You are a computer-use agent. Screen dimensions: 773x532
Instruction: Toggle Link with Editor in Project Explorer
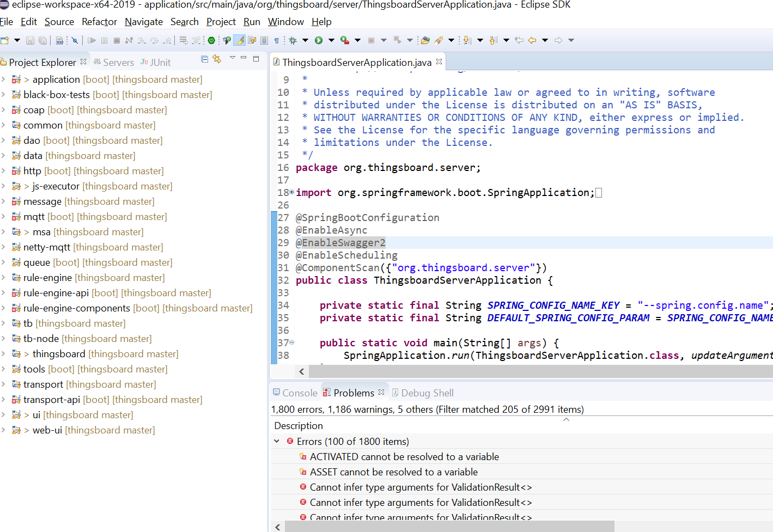click(217, 59)
